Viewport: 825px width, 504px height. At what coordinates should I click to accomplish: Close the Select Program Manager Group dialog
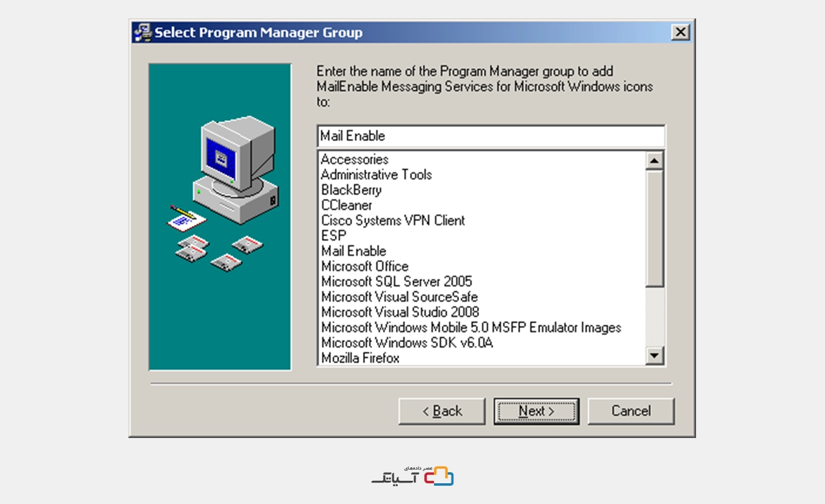(680, 32)
